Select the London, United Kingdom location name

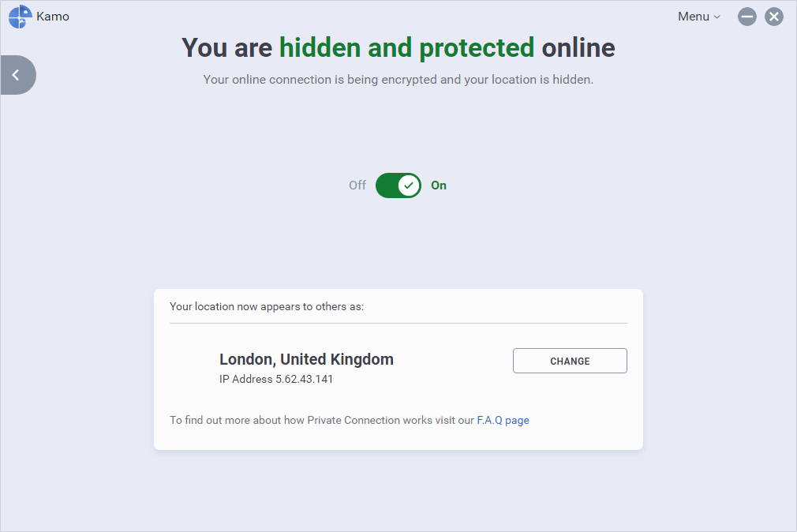(x=306, y=359)
